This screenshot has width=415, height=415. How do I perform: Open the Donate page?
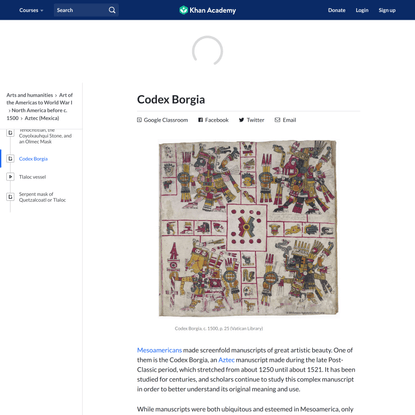coord(336,10)
